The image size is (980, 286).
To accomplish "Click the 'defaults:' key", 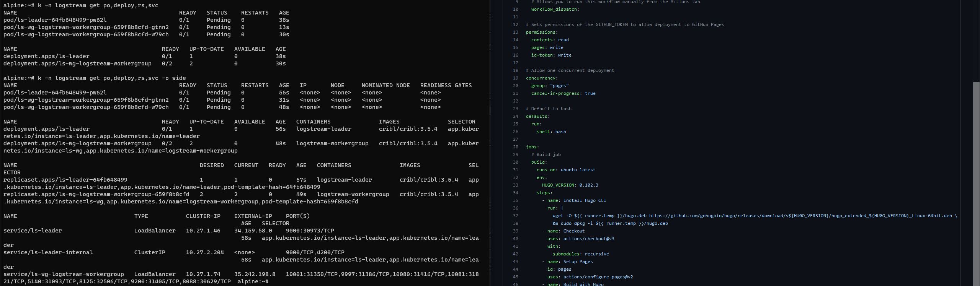I will (538, 116).
